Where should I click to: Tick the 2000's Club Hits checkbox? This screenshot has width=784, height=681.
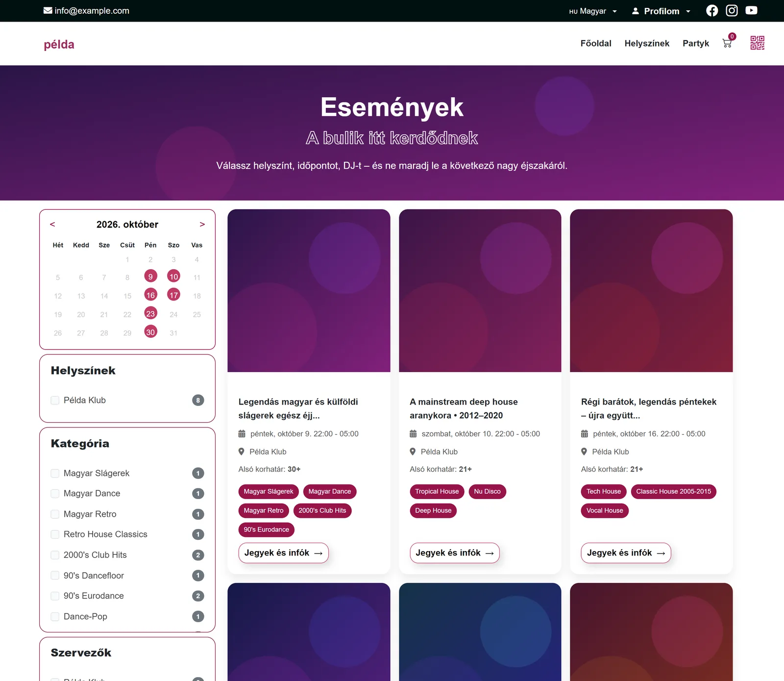click(55, 555)
